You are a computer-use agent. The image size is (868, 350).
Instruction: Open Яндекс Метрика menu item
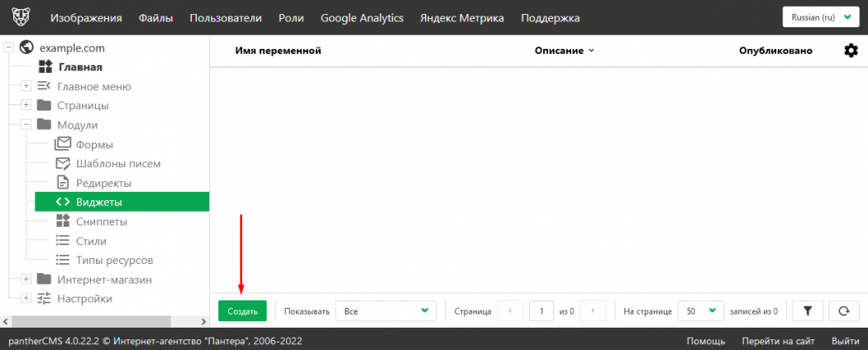pos(461,18)
